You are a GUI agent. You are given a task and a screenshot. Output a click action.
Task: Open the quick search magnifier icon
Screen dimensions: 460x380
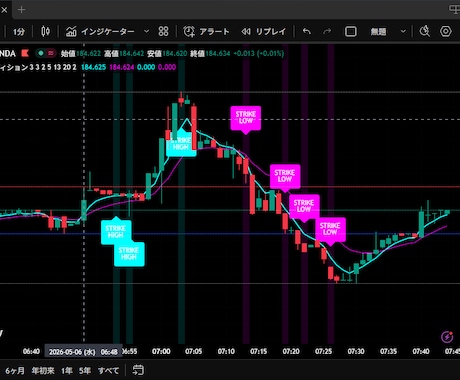pyautogui.click(x=425, y=32)
